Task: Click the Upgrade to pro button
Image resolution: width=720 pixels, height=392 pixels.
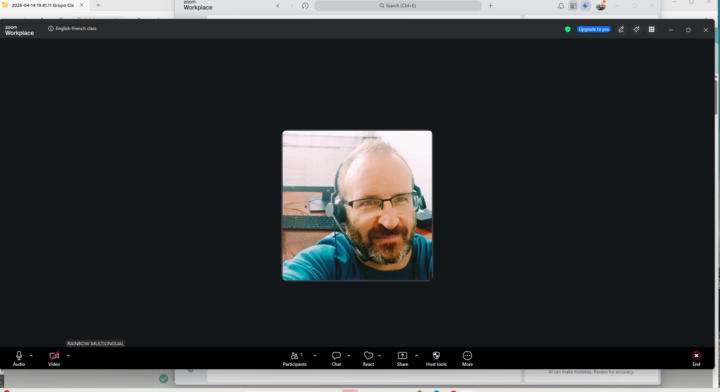Action: (x=594, y=29)
